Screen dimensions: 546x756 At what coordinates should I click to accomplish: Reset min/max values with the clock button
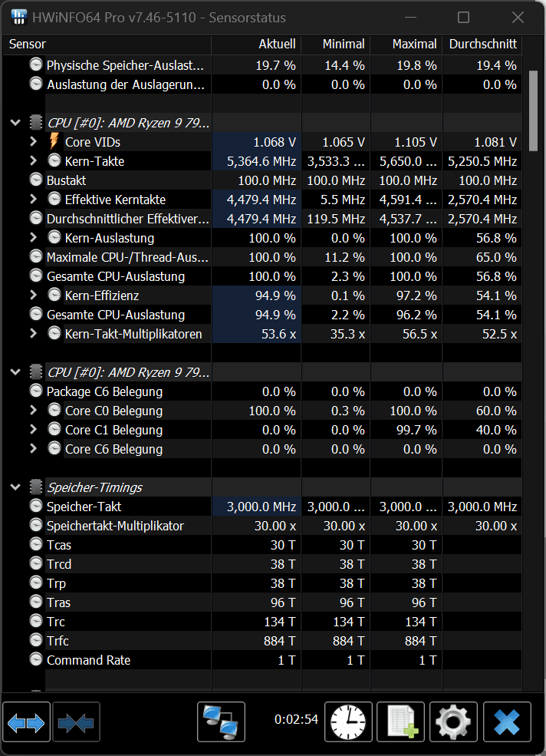(349, 722)
